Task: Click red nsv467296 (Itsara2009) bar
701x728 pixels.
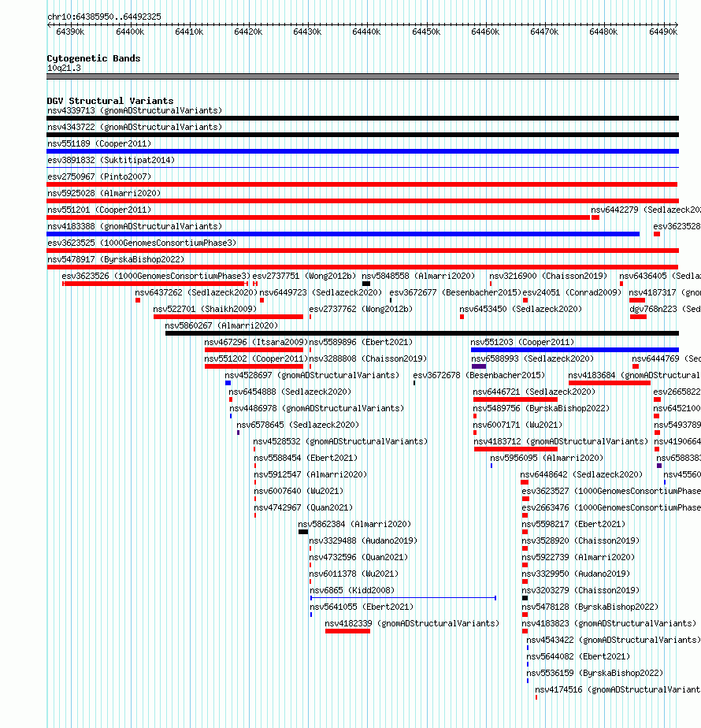Action: (254, 350)
